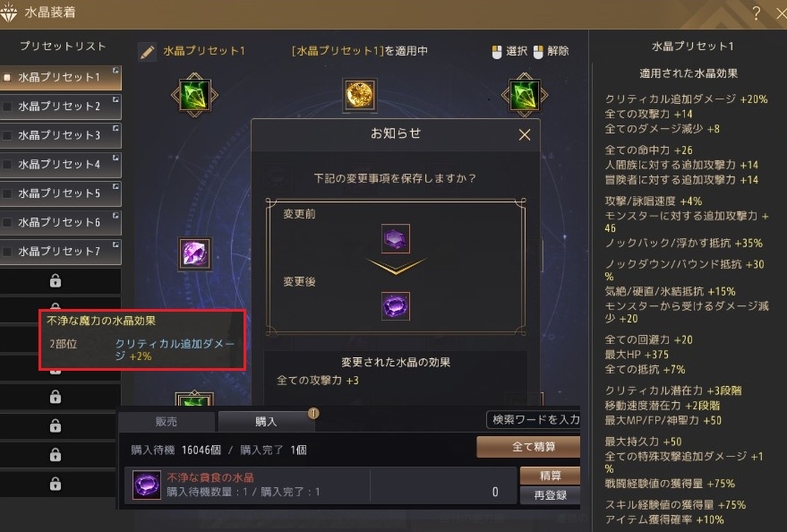Select the top-center golden crystal slot
Image resolution: width=787 pixels, height=532 pixels.
coord(359,94)
